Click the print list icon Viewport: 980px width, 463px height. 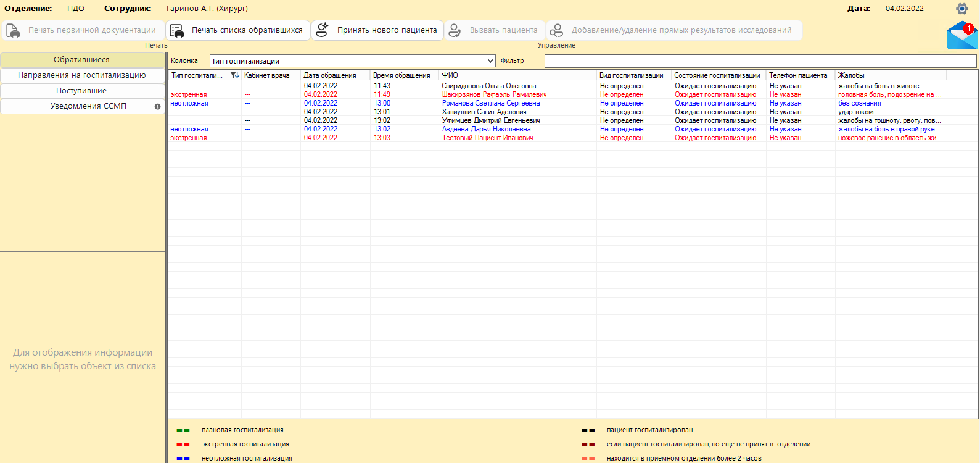click(x=177, y=30)
